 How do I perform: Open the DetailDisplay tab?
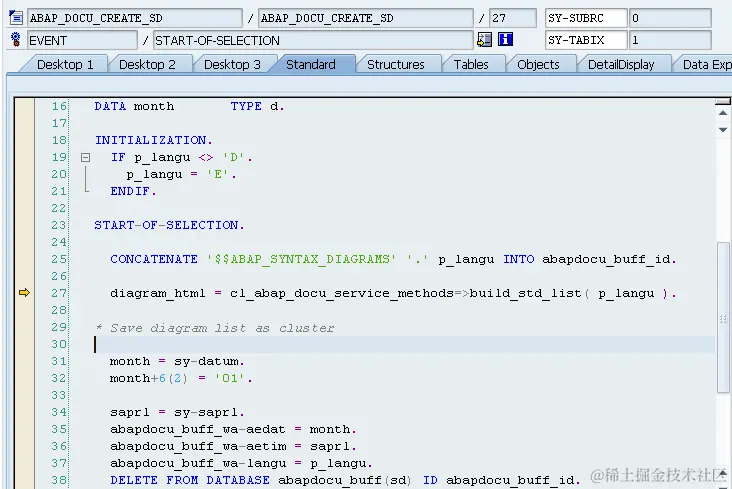tap(621, 64)
